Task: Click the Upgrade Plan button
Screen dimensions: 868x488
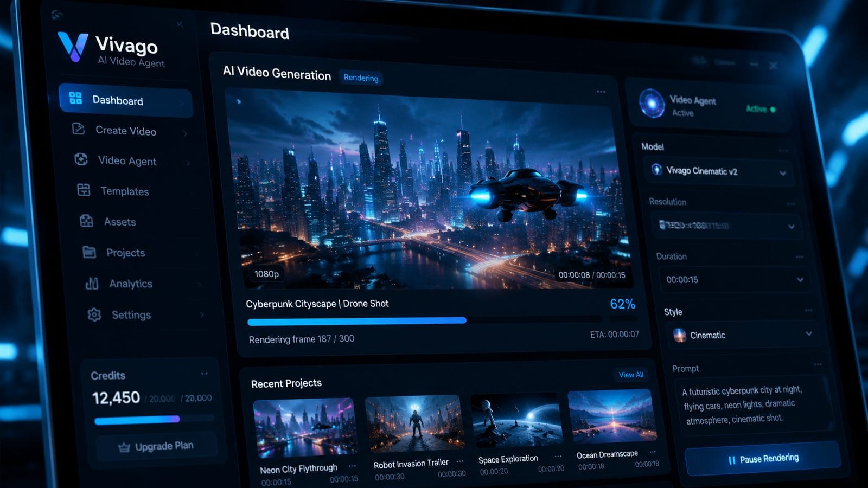Action: click(157, 446)
